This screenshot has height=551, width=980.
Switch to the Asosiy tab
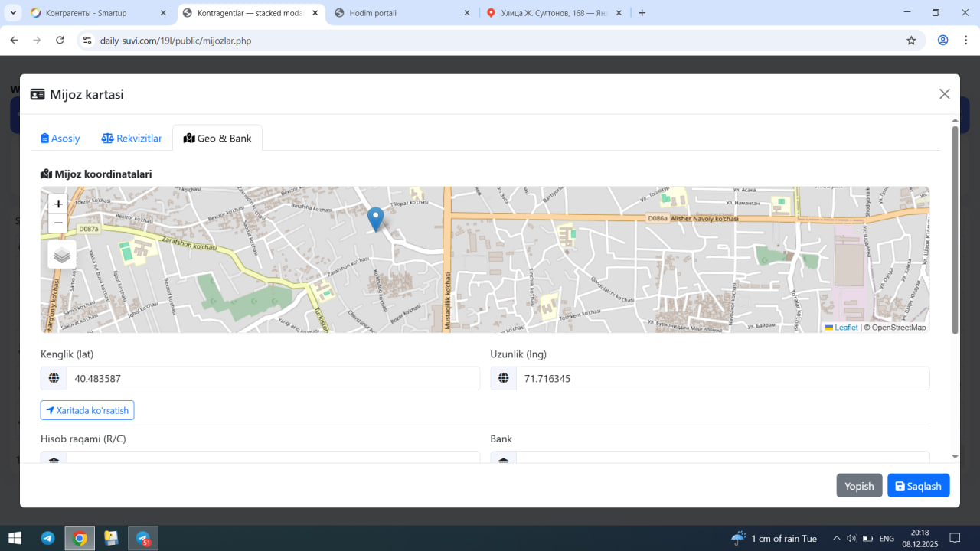60,139
